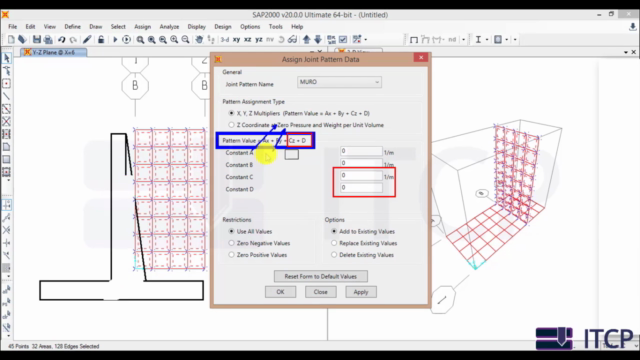Set view to the xy plane
This screenshot has height=360, width=640.
click(236, 40)
